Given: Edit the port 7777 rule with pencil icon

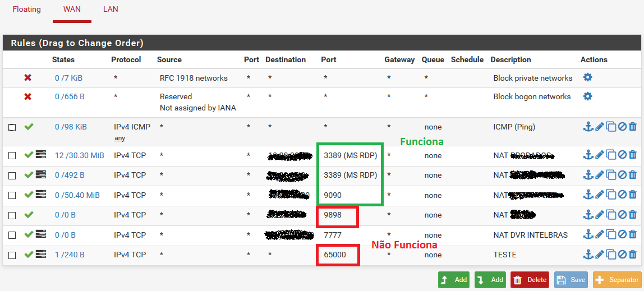Looking at the screenshot, I should click(x=599, y=234).
